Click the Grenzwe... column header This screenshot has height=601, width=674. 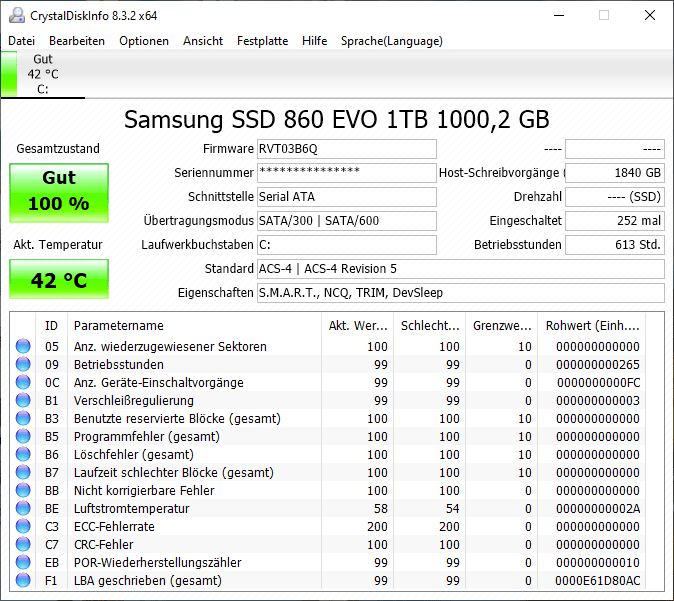coord(502,325)
